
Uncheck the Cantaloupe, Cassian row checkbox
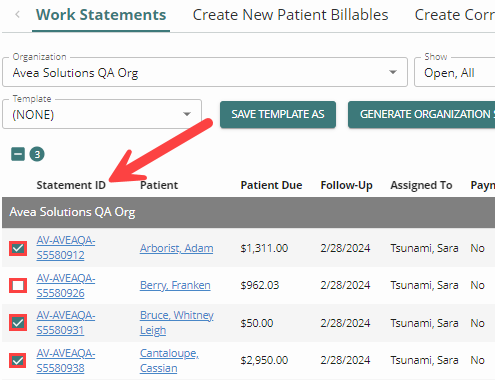[18, 360]
